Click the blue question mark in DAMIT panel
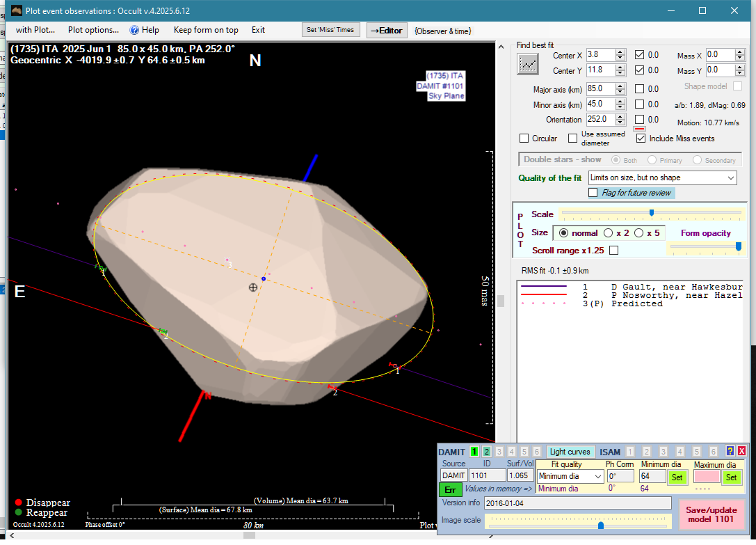 (730, 451)
